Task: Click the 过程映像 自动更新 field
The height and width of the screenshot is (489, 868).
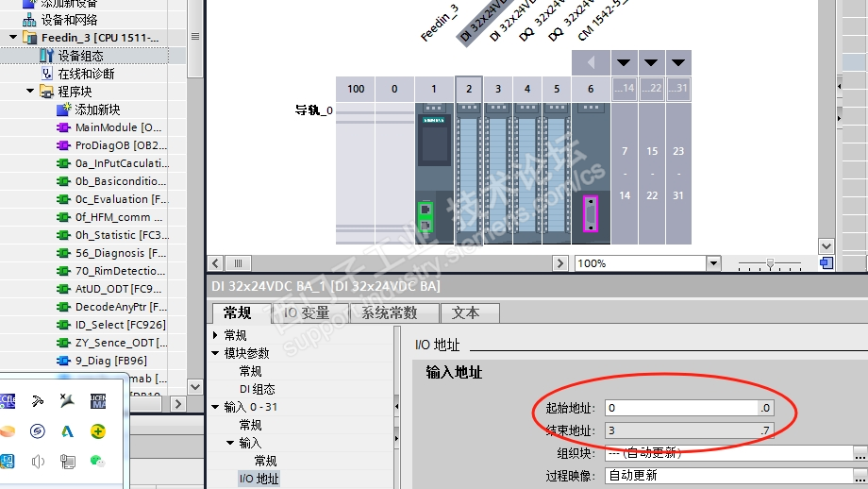Action: (728, 476)
